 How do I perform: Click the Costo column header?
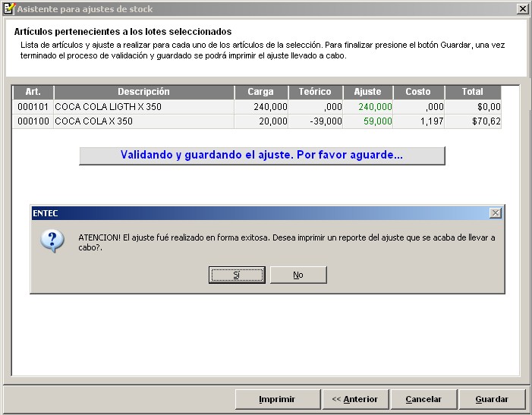(x=418, y=92)
